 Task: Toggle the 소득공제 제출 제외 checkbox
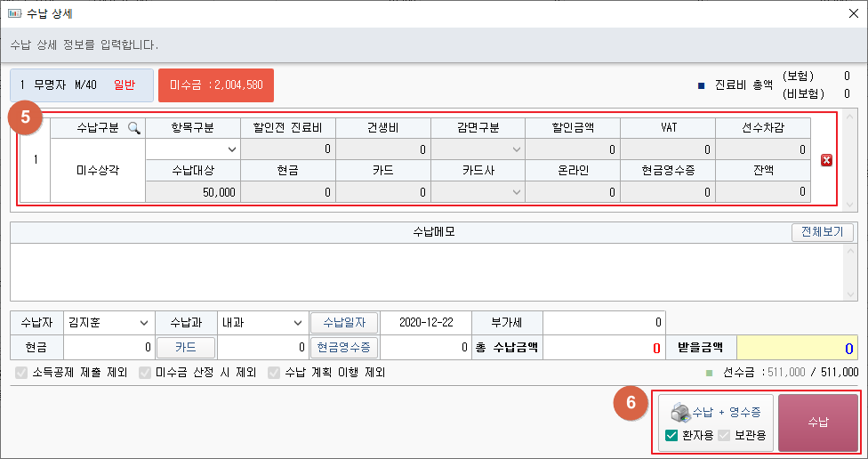[22, 373]
